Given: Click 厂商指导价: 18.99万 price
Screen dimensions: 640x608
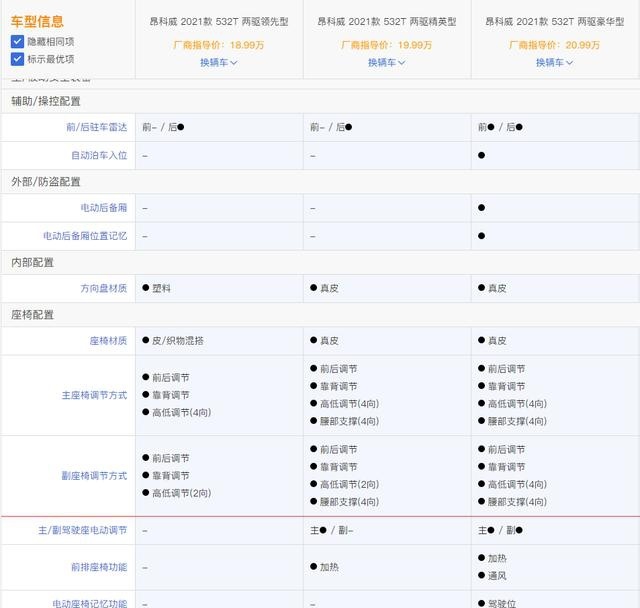Looking at the screenshot, I should pyautogui.click(x=219, y=45).
